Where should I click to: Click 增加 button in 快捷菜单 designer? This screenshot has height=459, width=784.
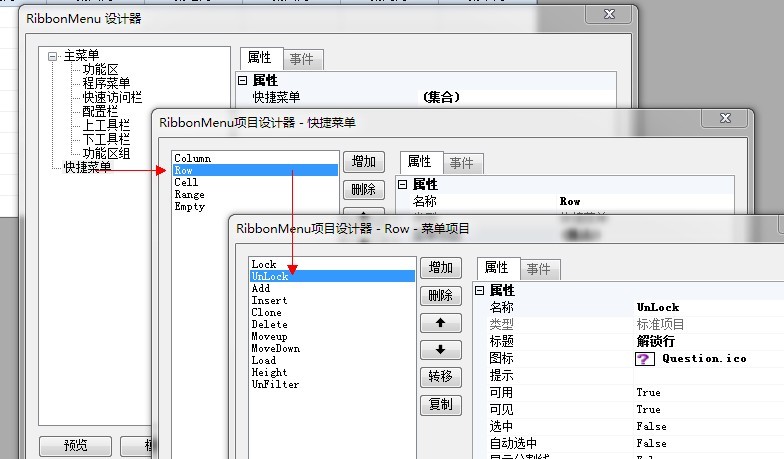[364, 162]
